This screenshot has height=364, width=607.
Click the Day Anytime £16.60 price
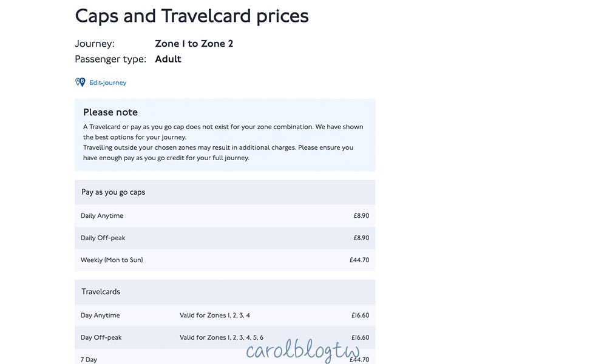coord(360,315)
